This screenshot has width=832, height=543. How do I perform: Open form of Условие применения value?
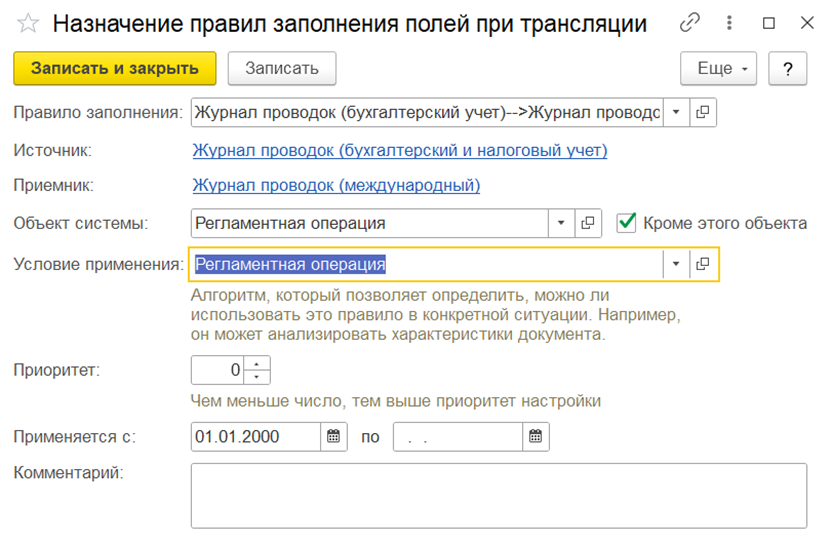pos(703,264)
